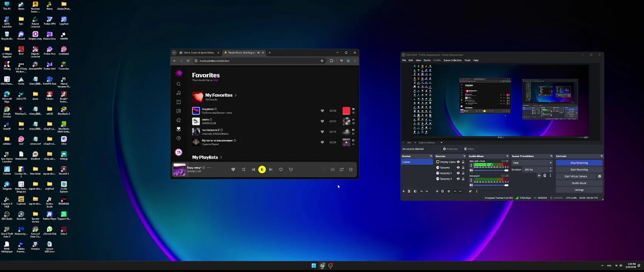Click the OBS Studio desktop shortcut
Viewport: 644px width, 272px height.
[x=7, y=216]
